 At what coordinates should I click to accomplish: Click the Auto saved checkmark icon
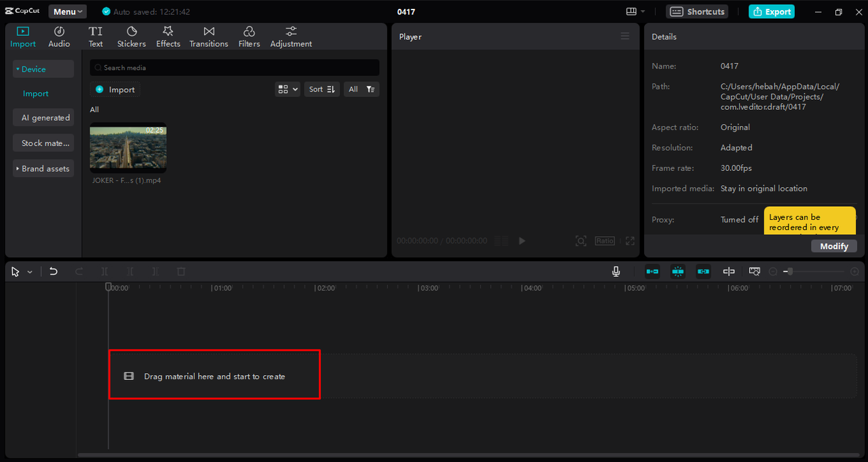click(106, 12)
